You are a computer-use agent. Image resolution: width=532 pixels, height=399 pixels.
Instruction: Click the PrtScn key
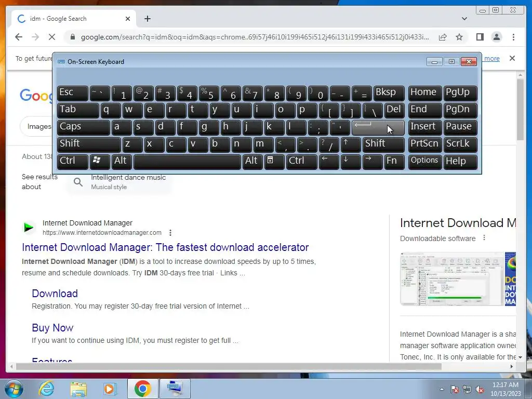(425, 144)
